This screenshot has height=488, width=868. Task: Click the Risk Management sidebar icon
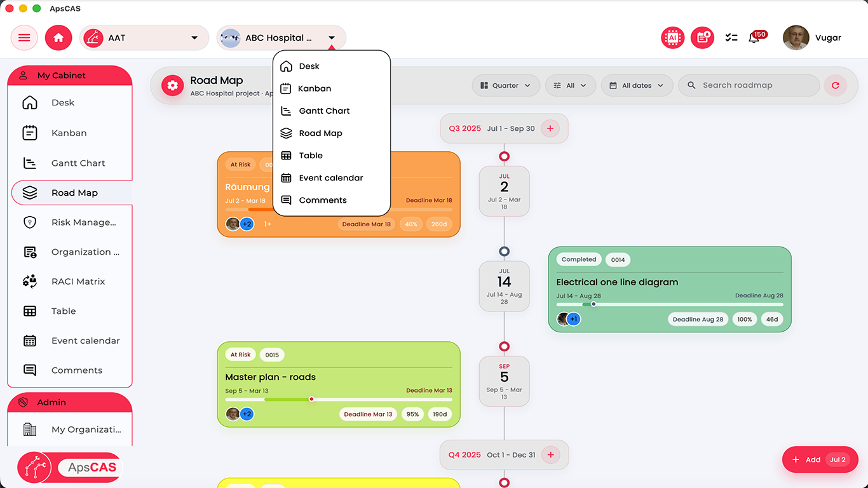(29, 222)
